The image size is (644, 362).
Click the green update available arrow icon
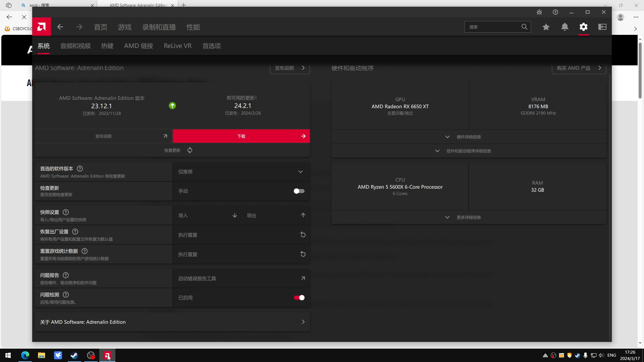coord(172,106)
